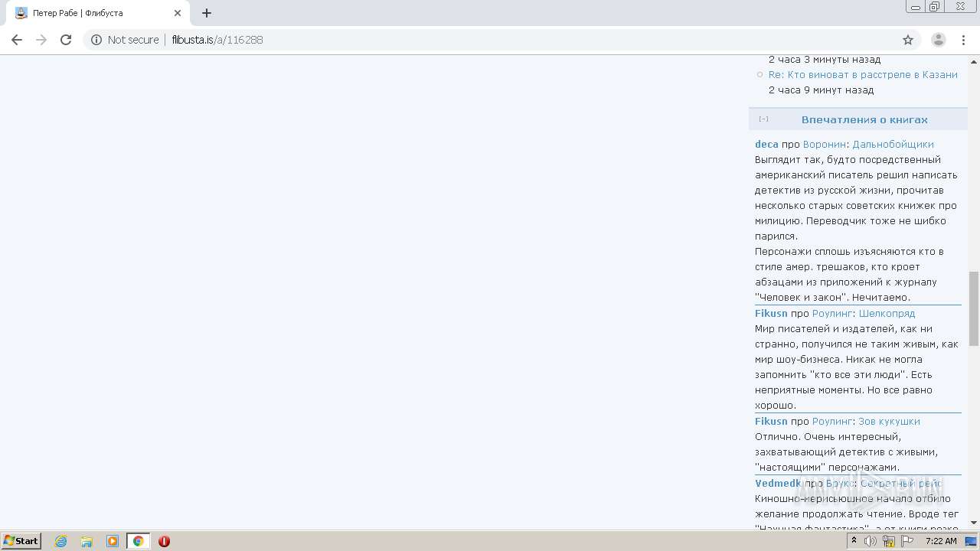Click the page vertical scrollbar thumb
The width and height of the screenshot is (980, 551).
(x=974, y=308)
